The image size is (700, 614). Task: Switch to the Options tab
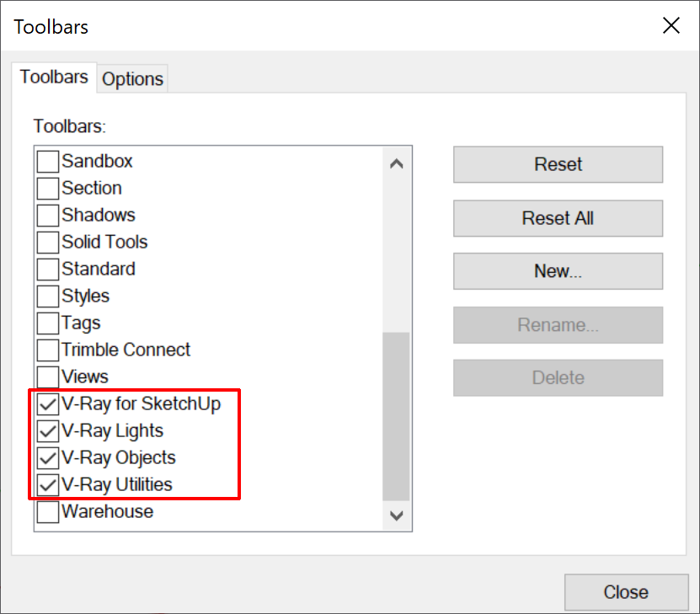(x=132, y=79)
